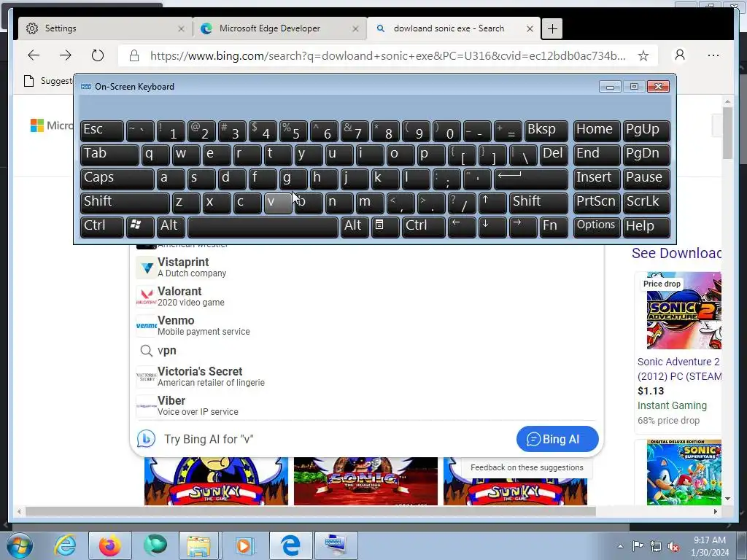Tap the right arrow key on keyboard
The height and width of the screenshot is (560, 747).
point(522,226)
